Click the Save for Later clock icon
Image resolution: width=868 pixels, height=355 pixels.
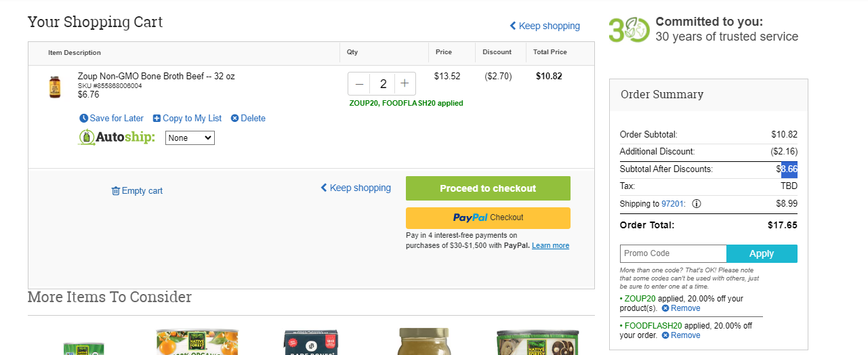[84, 118]
